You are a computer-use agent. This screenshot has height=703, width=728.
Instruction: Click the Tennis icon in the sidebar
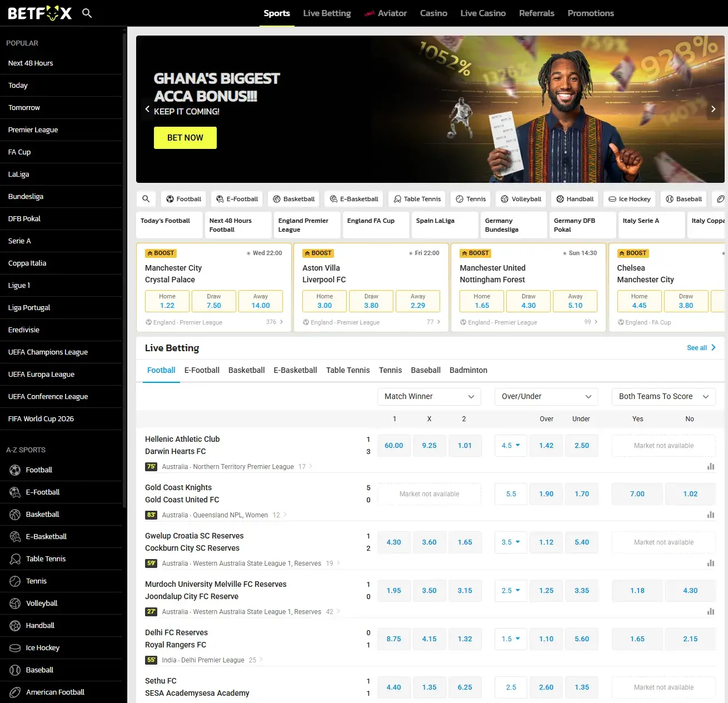(15, 581)
